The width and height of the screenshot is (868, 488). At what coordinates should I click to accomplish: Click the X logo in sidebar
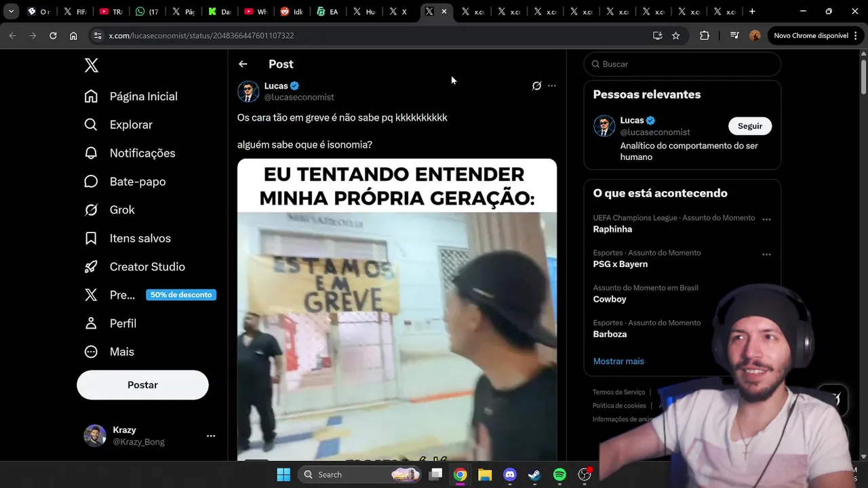pyautogui.click(x=92, y=65)
